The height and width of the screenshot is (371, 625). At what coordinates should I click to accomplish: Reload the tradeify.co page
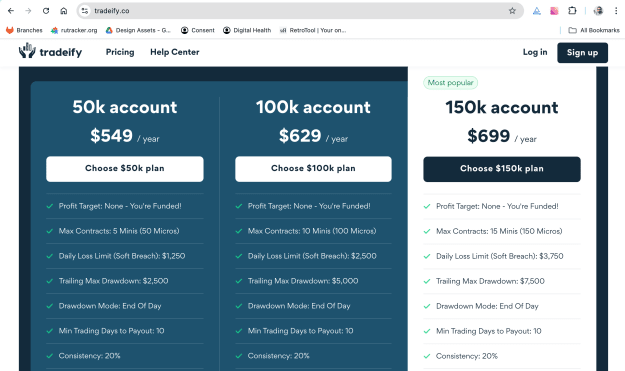46,11
